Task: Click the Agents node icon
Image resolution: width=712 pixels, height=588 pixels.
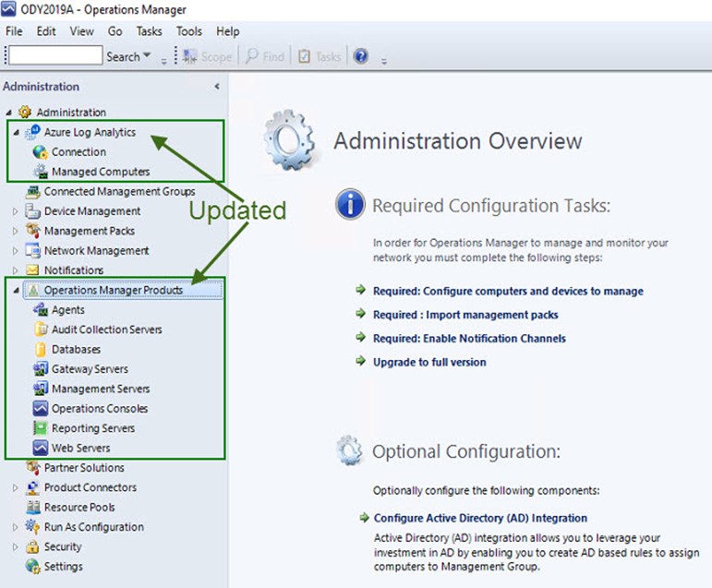Action: click(x=41, y=310)
